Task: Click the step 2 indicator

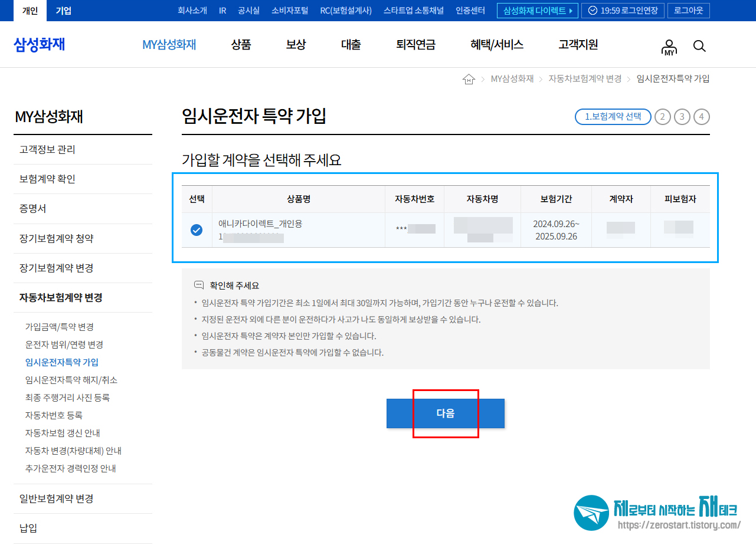Action: point(662,117)
